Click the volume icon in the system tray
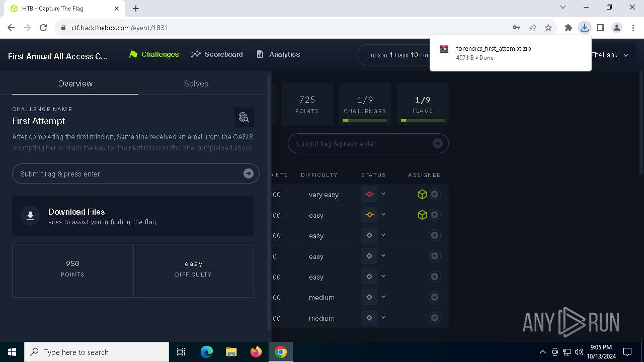The height and width of the screenshot is (362, 644). point(579,352)
